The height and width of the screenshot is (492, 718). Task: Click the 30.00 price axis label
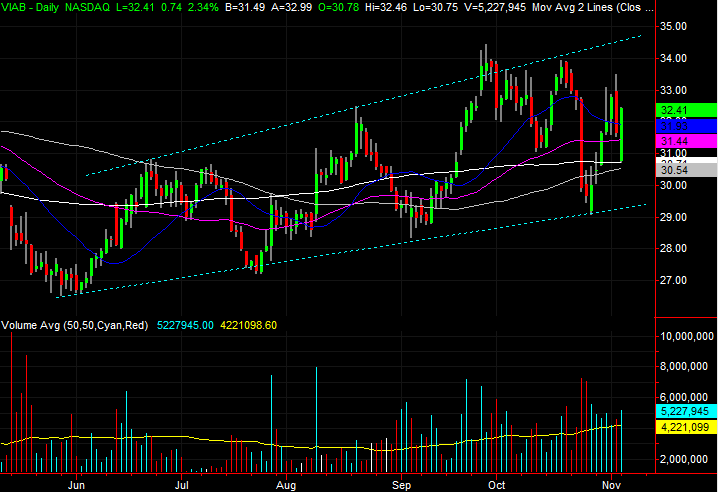point(673,186)
